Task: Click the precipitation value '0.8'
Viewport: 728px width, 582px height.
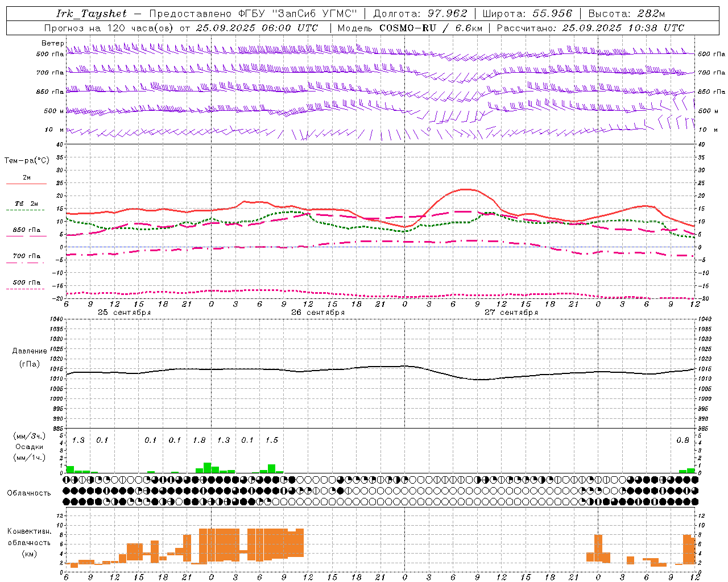Action: (683, 440)
